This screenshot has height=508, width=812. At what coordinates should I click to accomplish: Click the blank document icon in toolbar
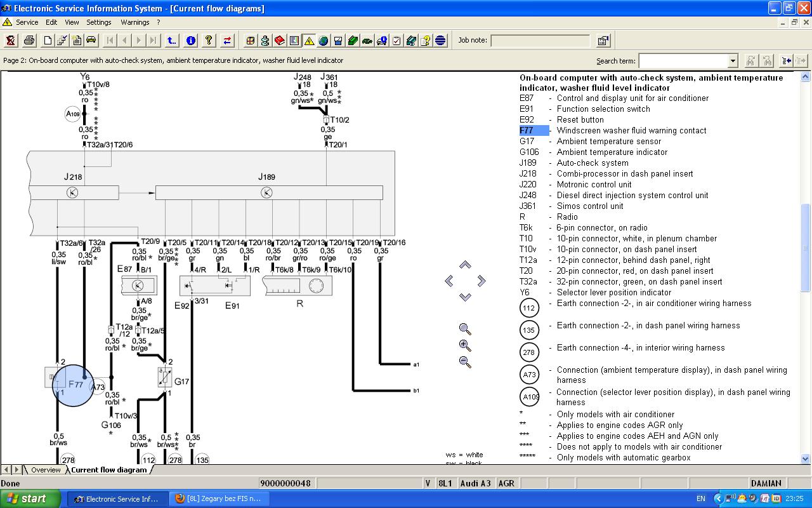(48, 41)
